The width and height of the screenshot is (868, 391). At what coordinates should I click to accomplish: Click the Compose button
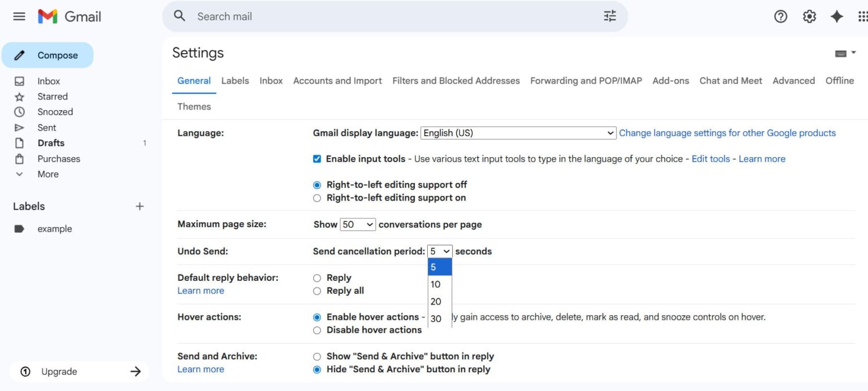click(x=48, y=55)
